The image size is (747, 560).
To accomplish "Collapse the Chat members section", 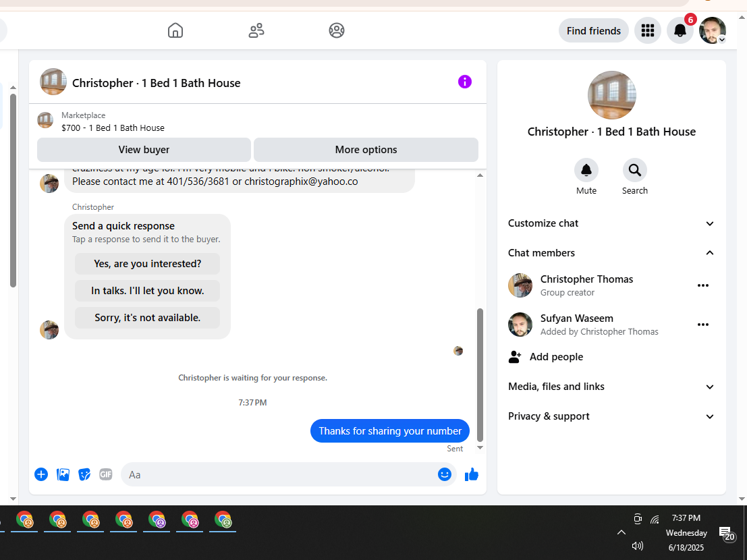I will click(611, 253).
